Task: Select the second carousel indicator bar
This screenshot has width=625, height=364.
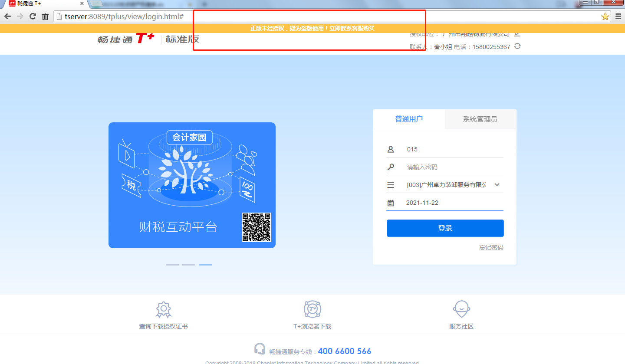Action: pos(189,264)
